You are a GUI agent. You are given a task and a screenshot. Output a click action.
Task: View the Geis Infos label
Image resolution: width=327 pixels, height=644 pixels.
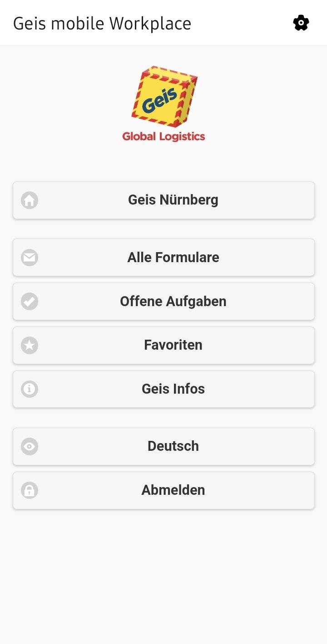(x=173, y=389)
